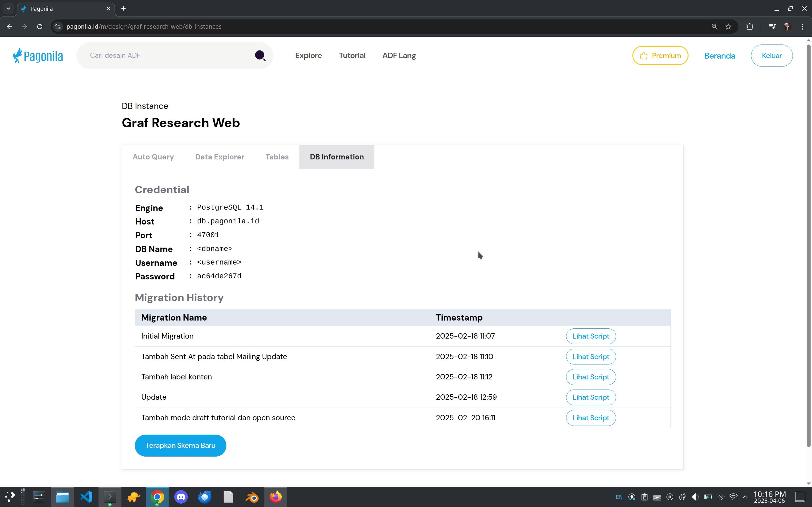Click the search magnifier icon
This screenshot has height=507, width=812.
pyautogui.click(x=260, y=55)
